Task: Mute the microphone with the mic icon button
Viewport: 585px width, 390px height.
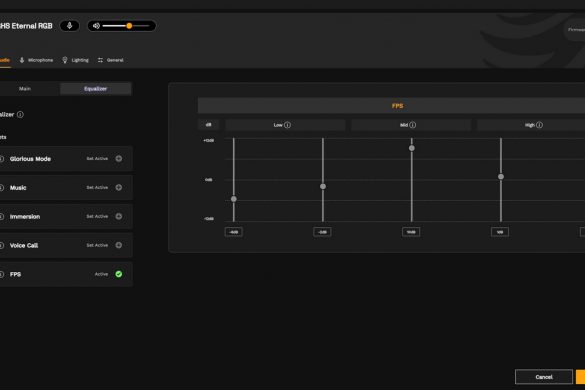Action: pyautogui.click(x=69, y=26)
